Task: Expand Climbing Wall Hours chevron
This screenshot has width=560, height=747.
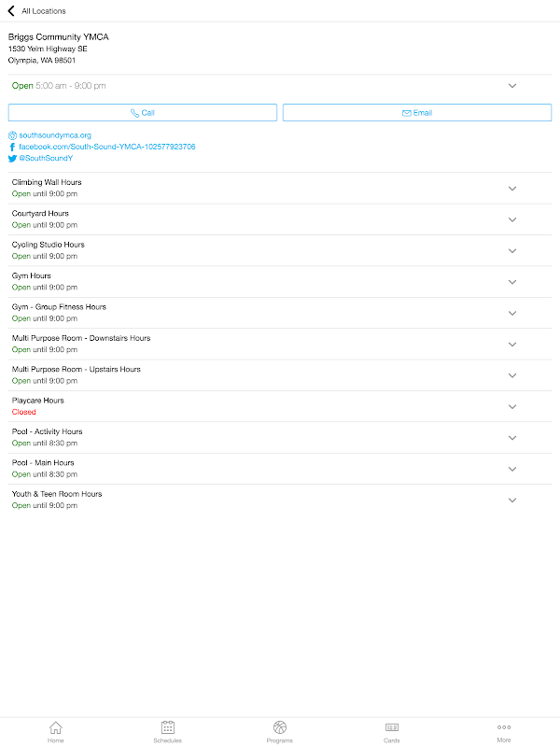Action: [512, 189]
